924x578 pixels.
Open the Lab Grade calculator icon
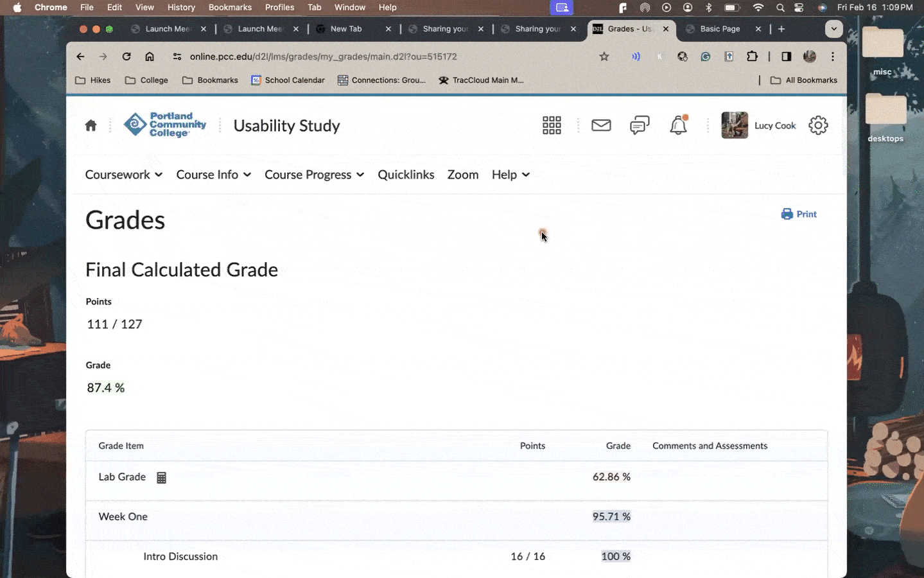161,477
